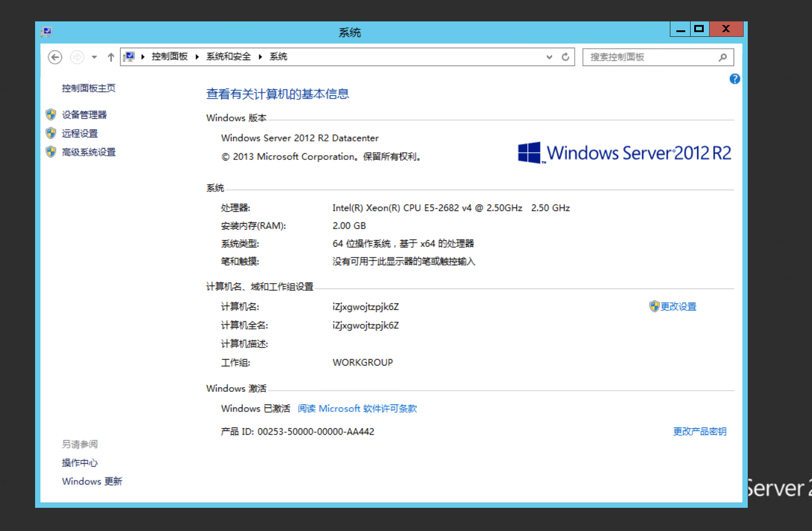812x531 pixels.
Task: Click the 2.00 GB RAM value
Action: point(349,226)
